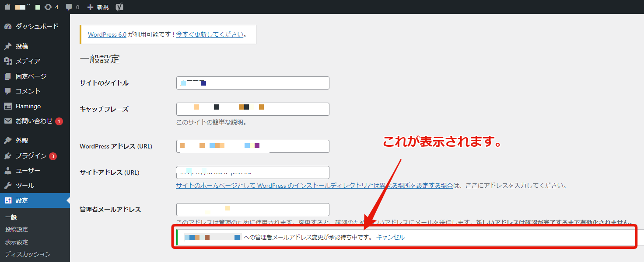Click the speech bubble icon beside コメント

pos(7,91)
